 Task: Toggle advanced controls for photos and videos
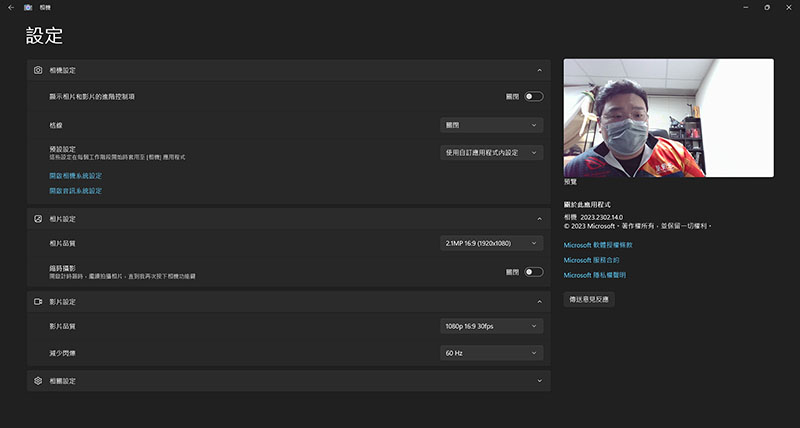(534, 96)
